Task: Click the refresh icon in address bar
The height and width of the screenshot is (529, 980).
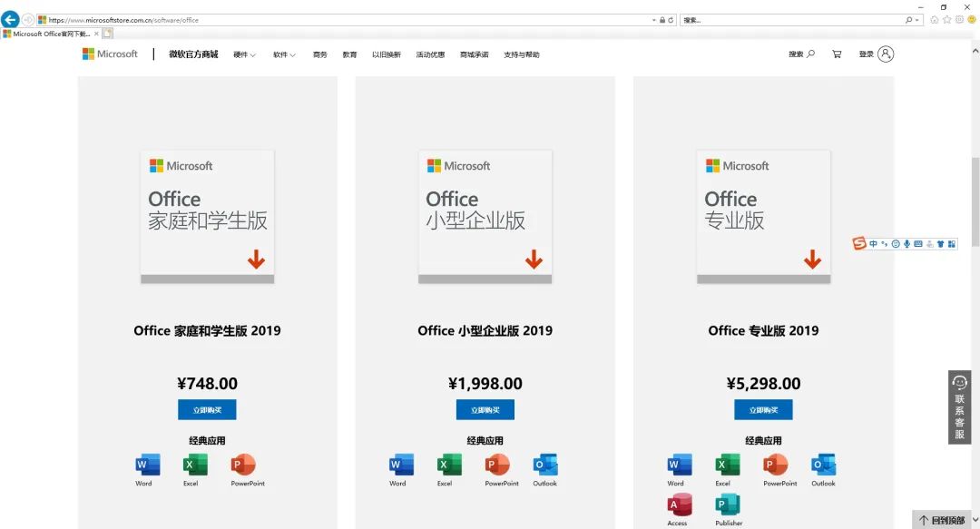Action: (x=671, y=20)
